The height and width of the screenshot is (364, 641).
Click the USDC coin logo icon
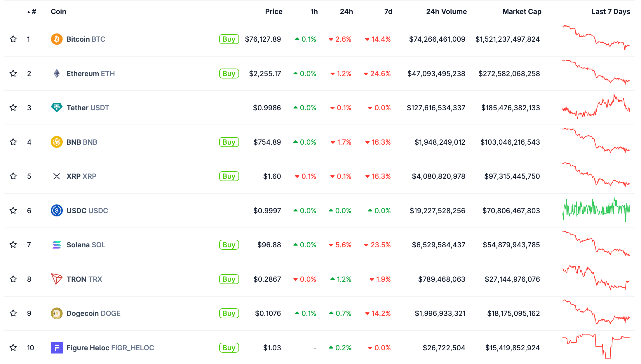57,211
